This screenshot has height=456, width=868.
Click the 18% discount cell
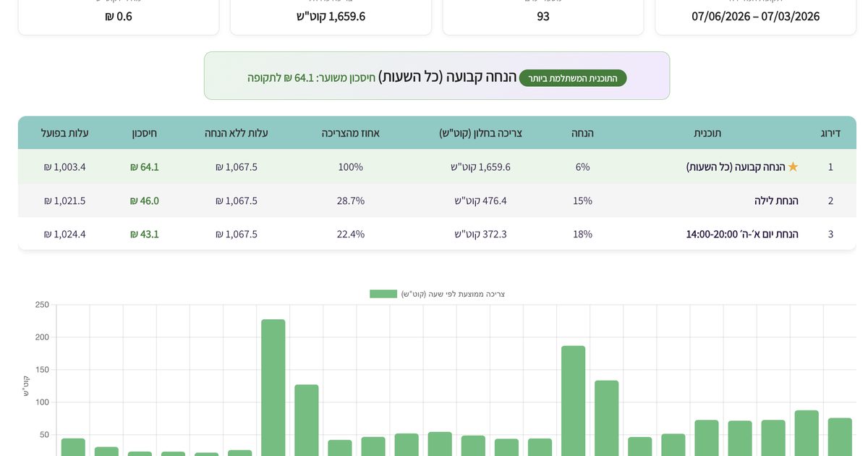point(582,234)
